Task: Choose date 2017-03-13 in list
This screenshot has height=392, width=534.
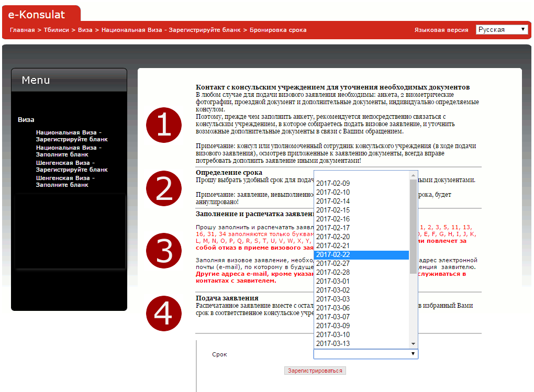Action: 361,343
